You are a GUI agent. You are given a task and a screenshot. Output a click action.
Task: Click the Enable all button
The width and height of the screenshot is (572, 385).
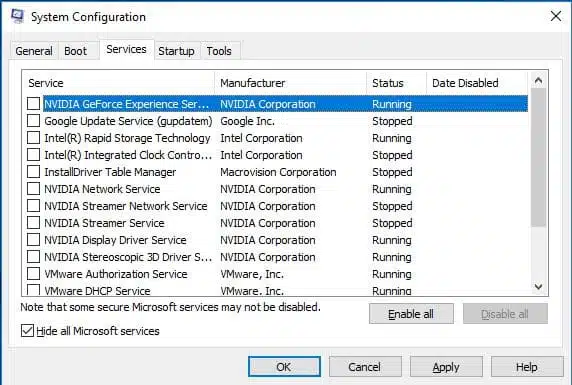[x=411, y=314]
